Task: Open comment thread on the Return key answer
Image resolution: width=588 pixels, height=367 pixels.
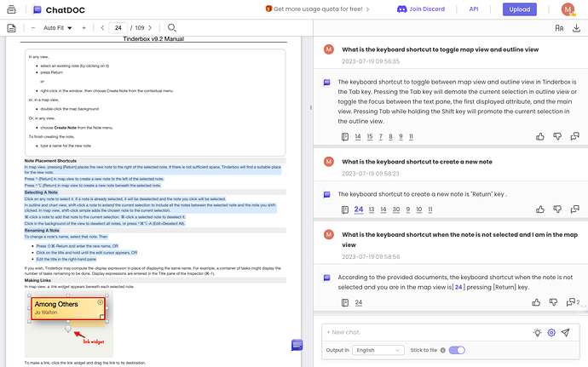Action: 574,209
